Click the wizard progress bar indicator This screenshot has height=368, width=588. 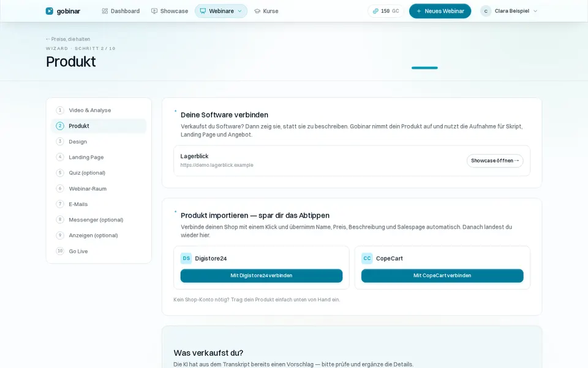click(424, 68)
